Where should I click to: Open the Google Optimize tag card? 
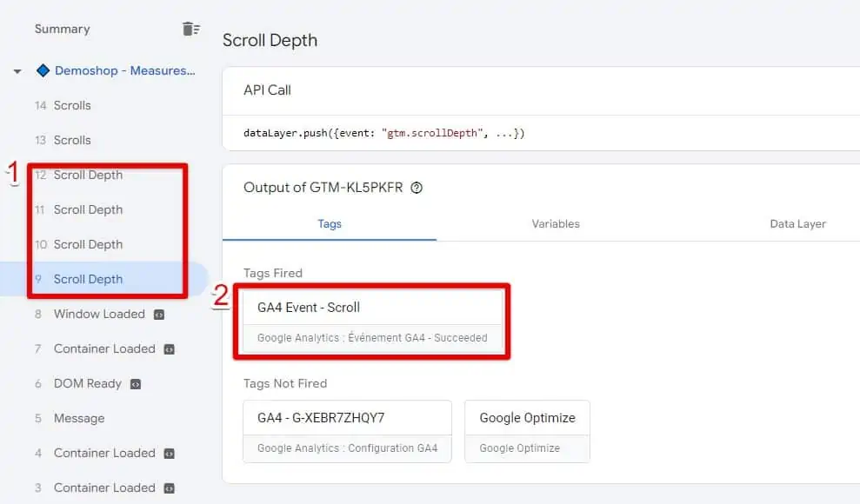[527, 431]
